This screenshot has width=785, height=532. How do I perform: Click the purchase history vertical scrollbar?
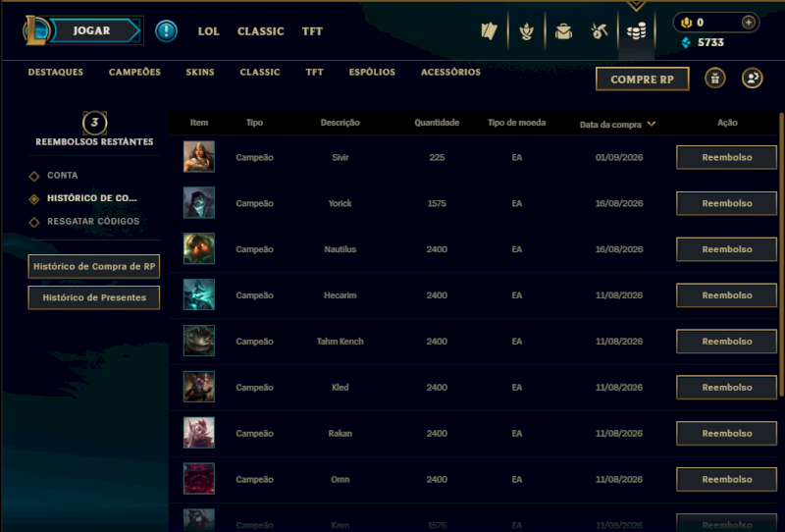click(781, 255)
